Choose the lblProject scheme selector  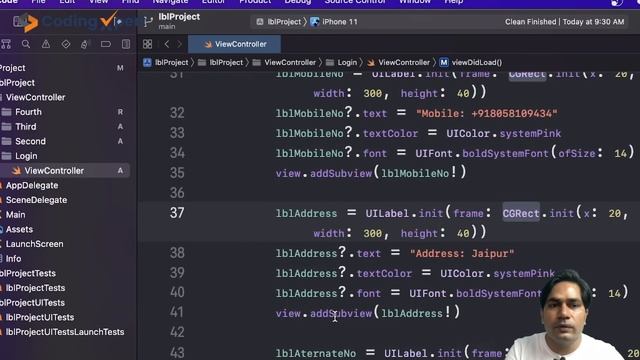(279, 22)
